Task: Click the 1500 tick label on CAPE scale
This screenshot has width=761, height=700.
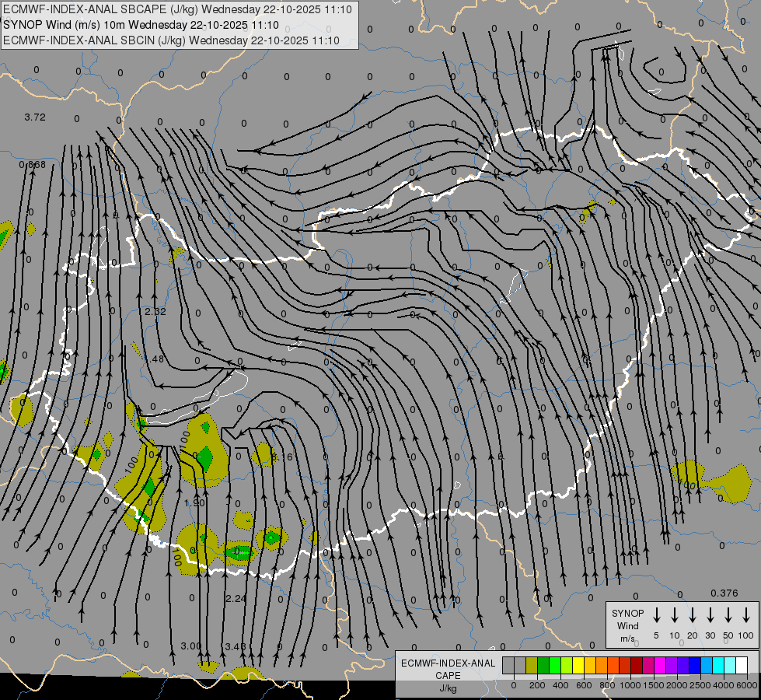Action: (654, 685)
